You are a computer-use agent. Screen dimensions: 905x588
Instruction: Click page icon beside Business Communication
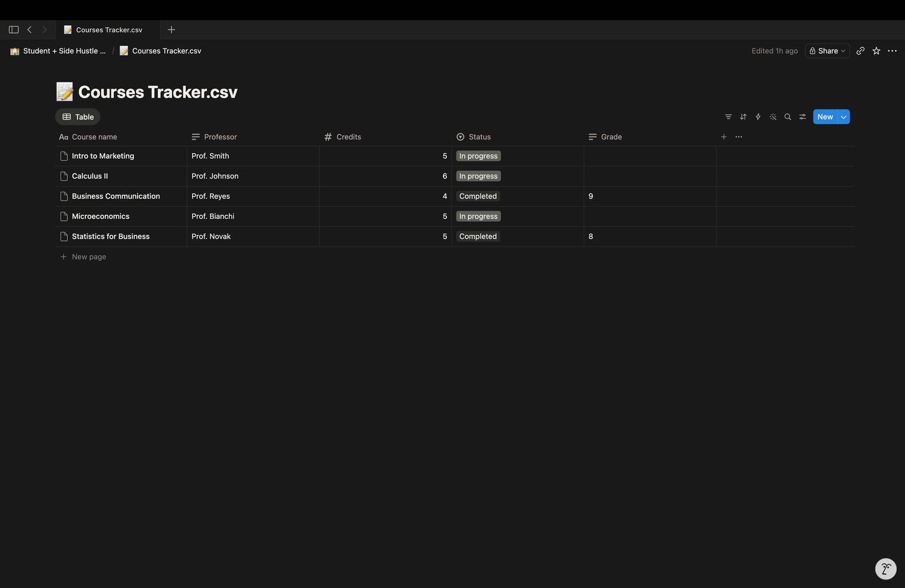click(64, 196)
